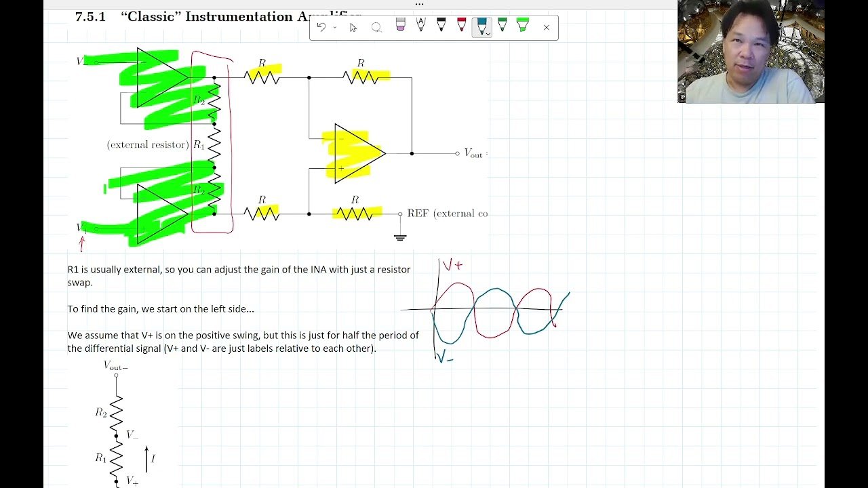The height and width of the screenshot is (488, 868).
Task: Select the lasso select tool
Action: point(376,27)
